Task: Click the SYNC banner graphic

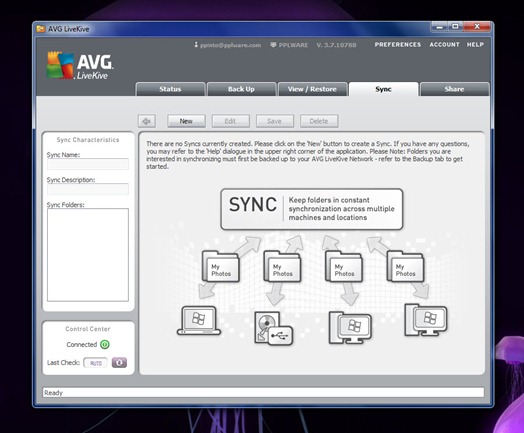Action: [x=312, y=209]
